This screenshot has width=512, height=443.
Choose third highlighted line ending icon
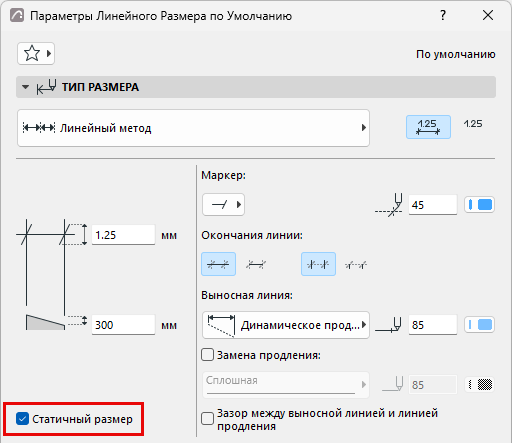pos(318,264)
